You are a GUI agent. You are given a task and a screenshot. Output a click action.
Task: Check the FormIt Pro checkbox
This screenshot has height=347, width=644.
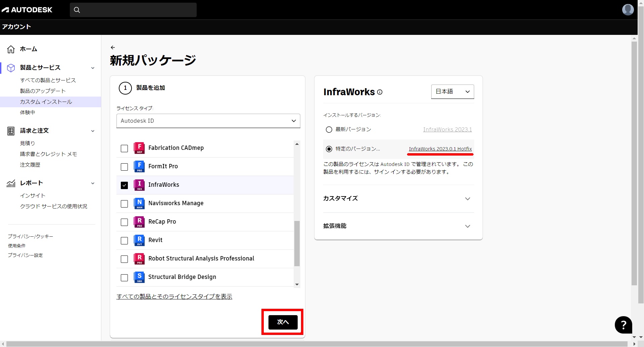click(124, 167)
